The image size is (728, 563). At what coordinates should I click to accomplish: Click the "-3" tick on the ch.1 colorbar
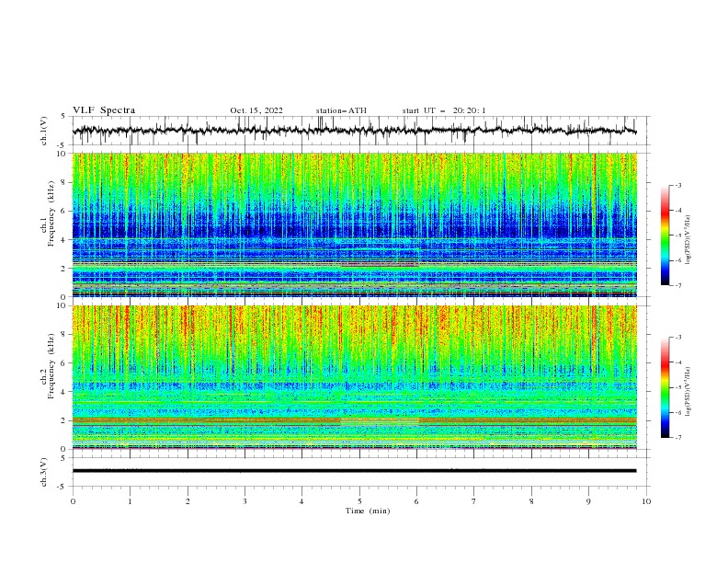tap(678, 185)
